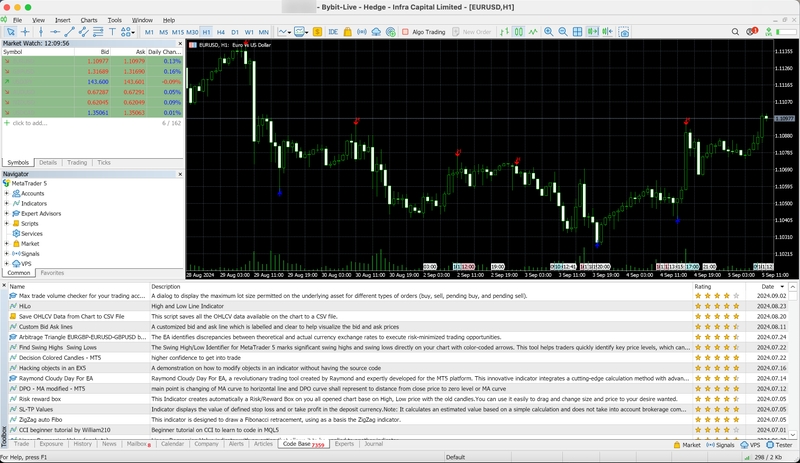Pick the trendline drawing tool
Screen dimensions: 800x463
click(x=69, y=32)
